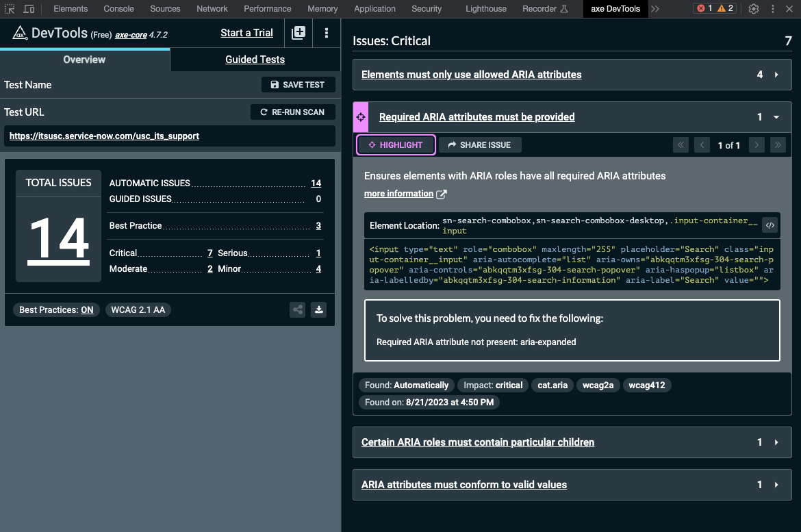Open the Memory tab
The image size is (801, 532).
[322, 9]
